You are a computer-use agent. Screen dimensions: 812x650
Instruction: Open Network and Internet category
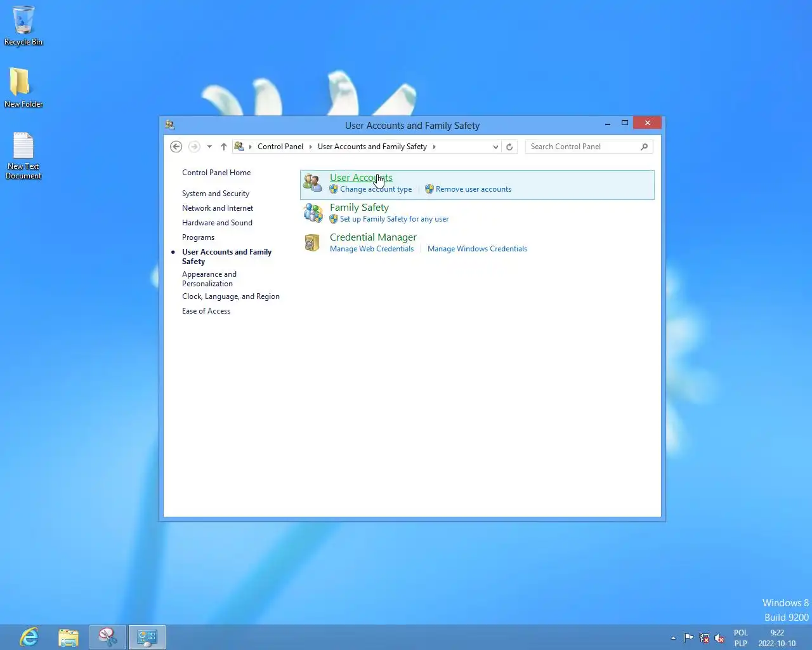click(x=218, y=208)
